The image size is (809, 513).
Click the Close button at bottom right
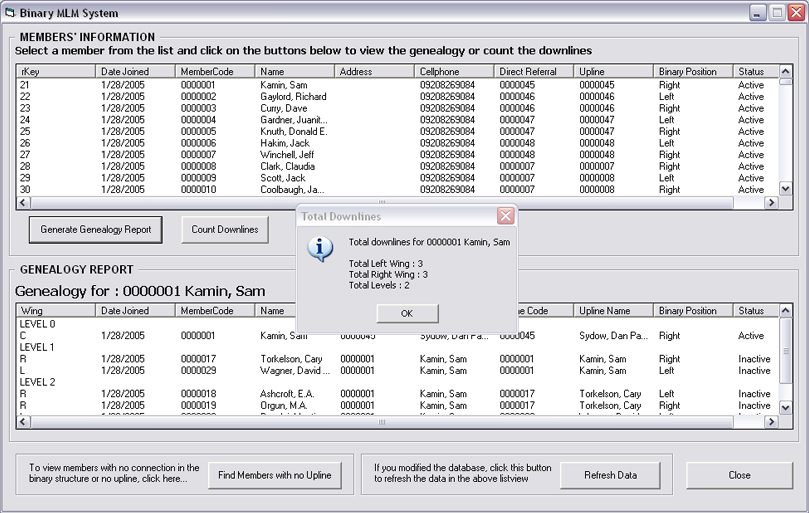739,475
